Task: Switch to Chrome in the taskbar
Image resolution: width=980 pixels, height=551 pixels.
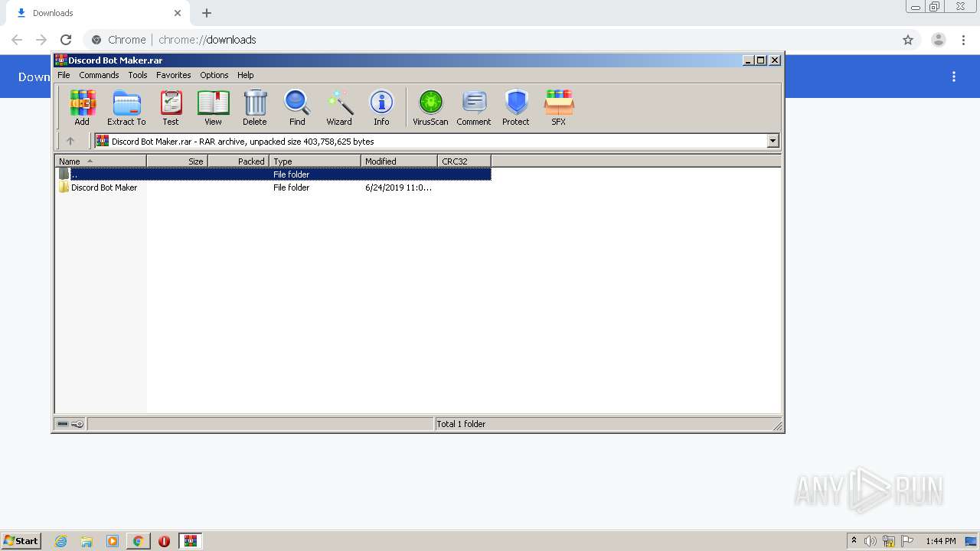Action: click(x=139, y=541)
